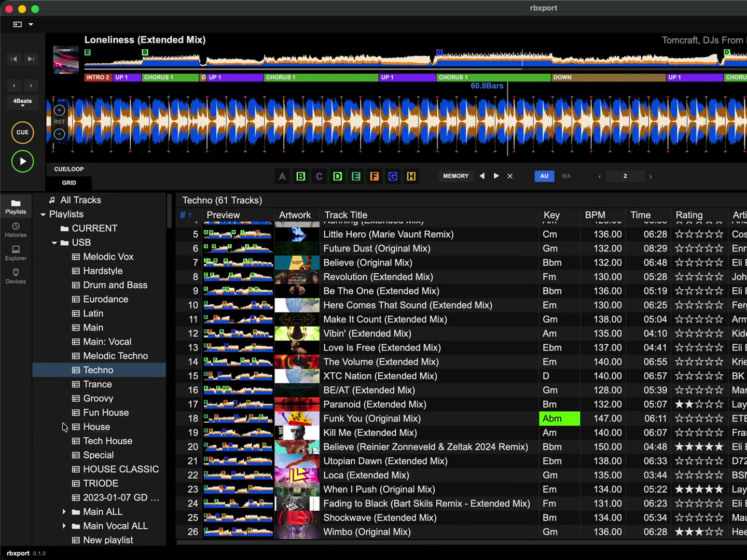Switch to MA mode toggle

pyautogui.click(x=566, y=176)
